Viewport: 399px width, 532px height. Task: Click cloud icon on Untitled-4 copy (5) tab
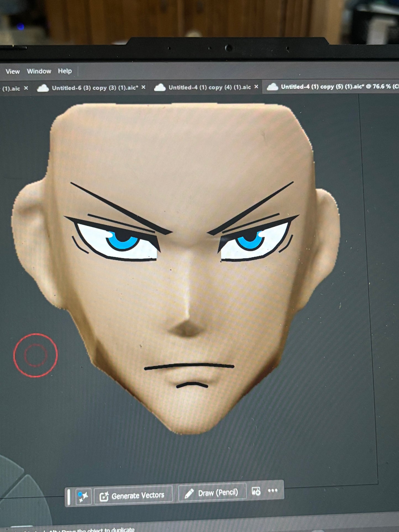coord(272,87)
